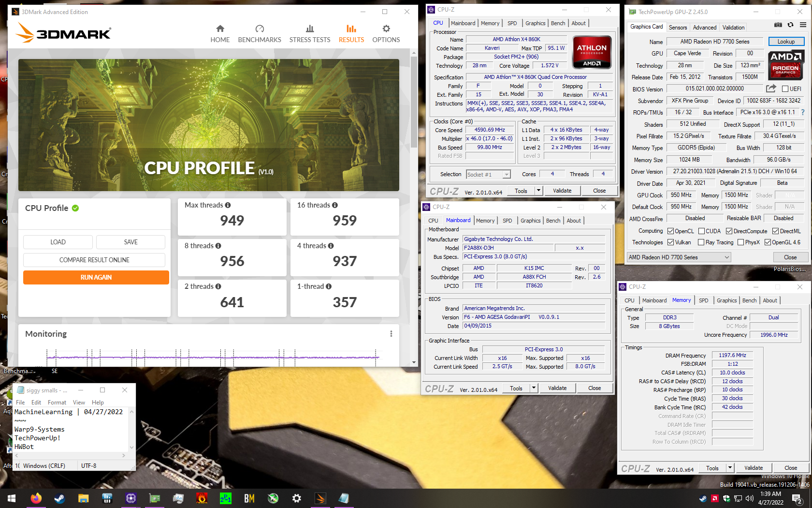Open Bench tab in CPU-Z CPU window
Image resolution: width=812 pixels, height=508 pixels.
[x=558, y=23]
